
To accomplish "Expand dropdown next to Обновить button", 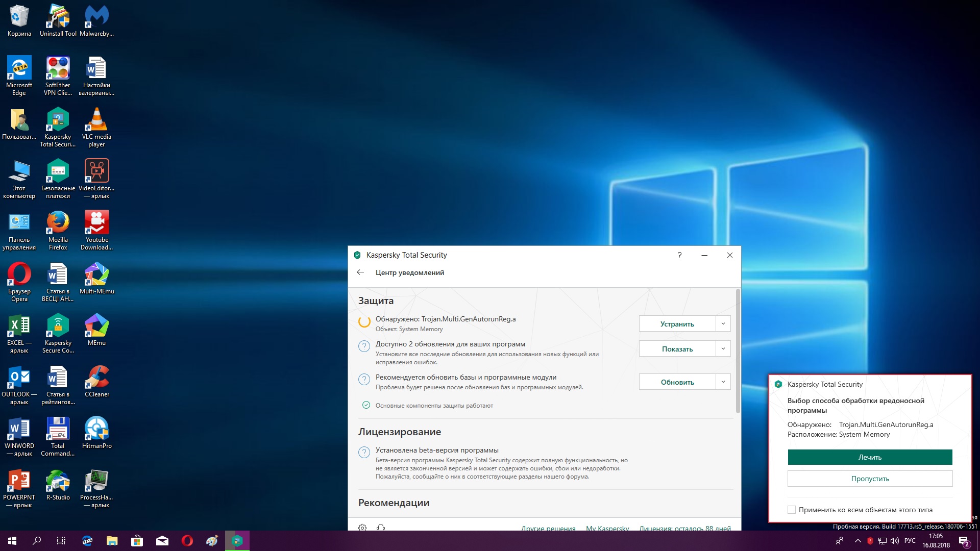I will click(723, 382).
